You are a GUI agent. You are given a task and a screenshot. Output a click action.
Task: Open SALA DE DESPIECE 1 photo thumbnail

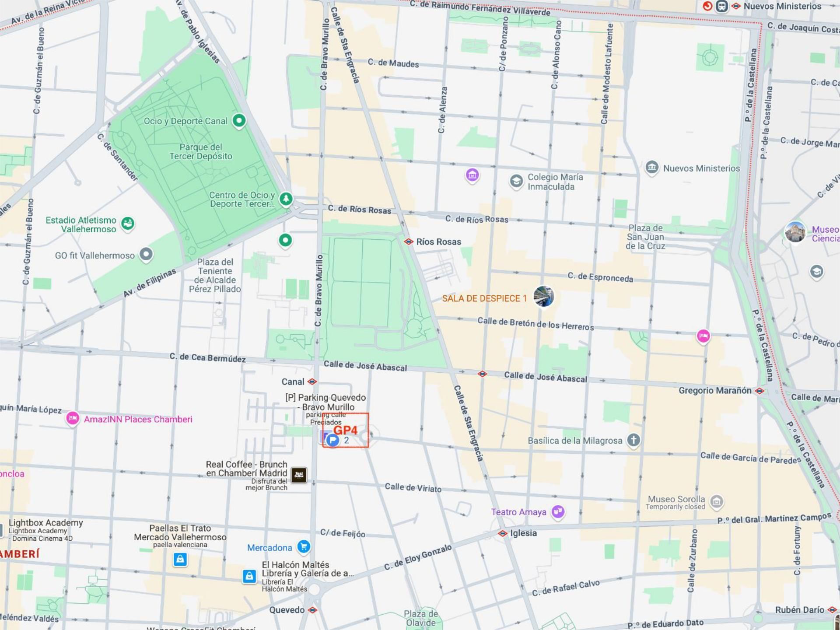click(544, 297)
